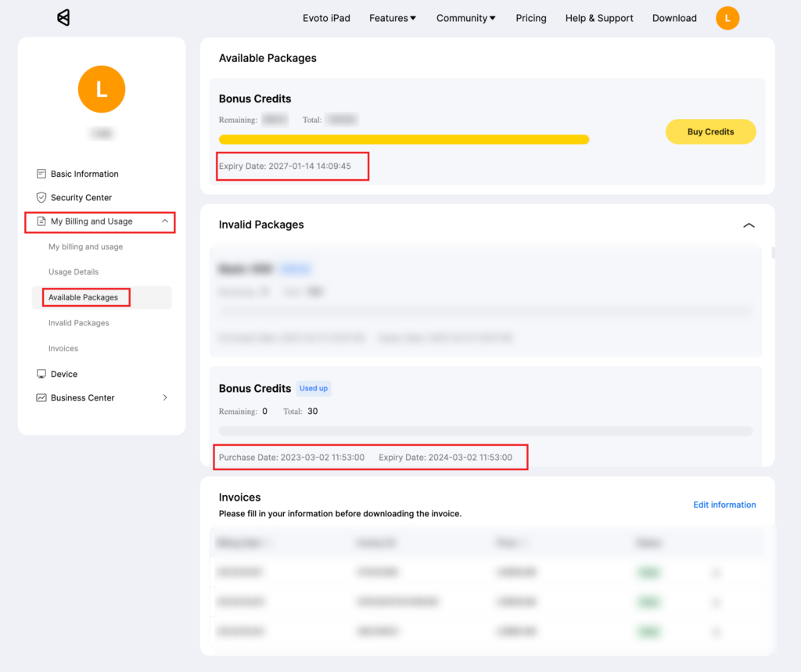Image resolution: width=801 pixels, height=672 pixels.
Task: Go to Evoto iPad page
Action: coord(326,18)
